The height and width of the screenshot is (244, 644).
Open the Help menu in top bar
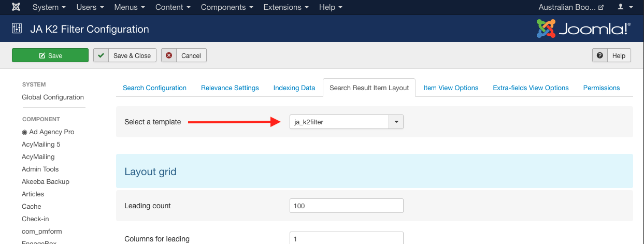(331, 7)
